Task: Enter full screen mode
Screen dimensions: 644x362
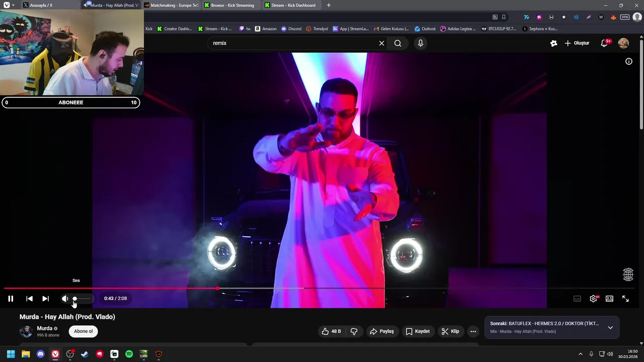Action: tap(625, 299)
